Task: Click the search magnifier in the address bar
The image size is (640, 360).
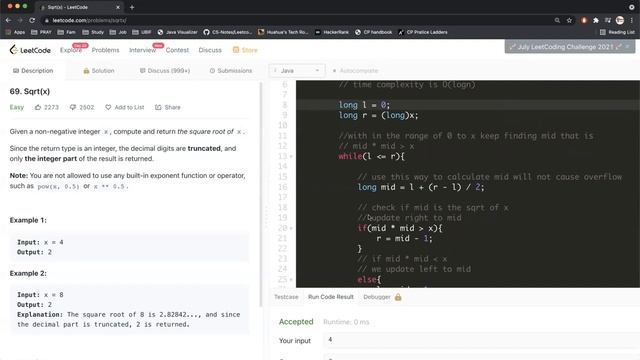Action: click(557, 20)
